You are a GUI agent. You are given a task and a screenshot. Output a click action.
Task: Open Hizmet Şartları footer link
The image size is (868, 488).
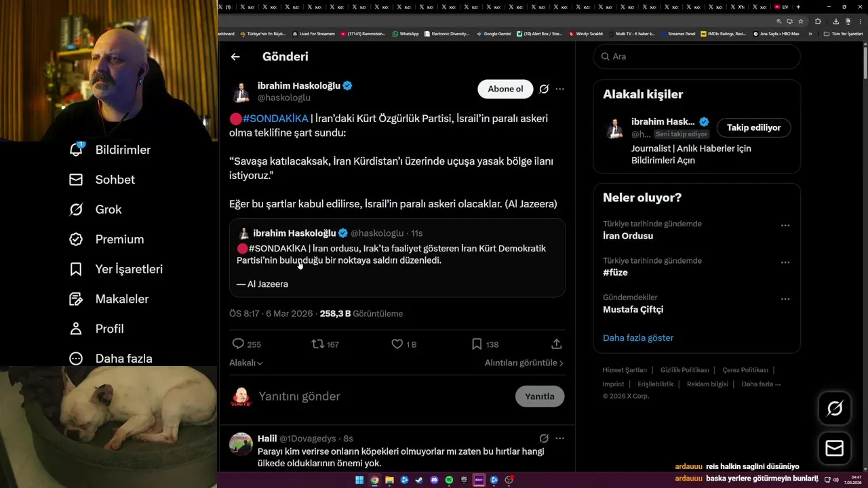point(625,370)
